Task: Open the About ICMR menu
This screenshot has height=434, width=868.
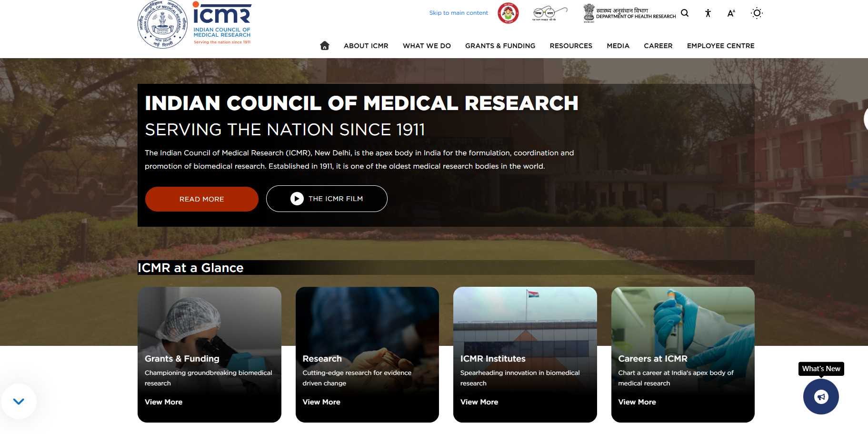Action: tap(366, 46)
